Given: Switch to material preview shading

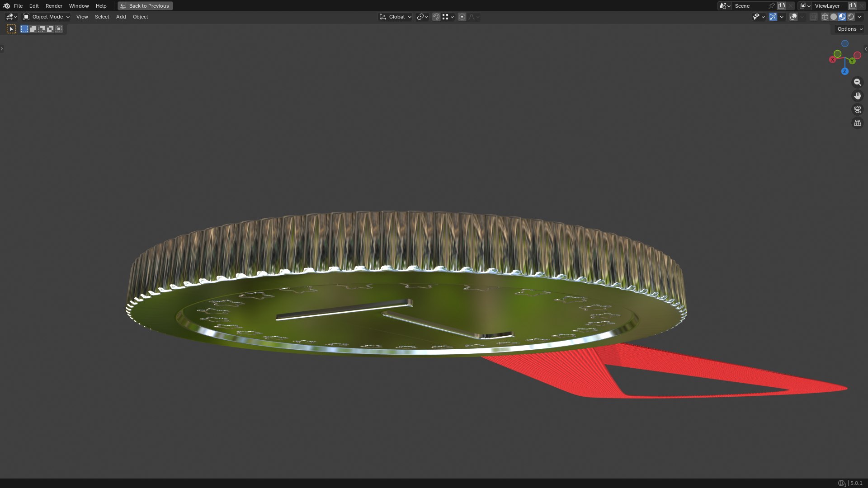Looking at the screenshot, I should (842, 17).
